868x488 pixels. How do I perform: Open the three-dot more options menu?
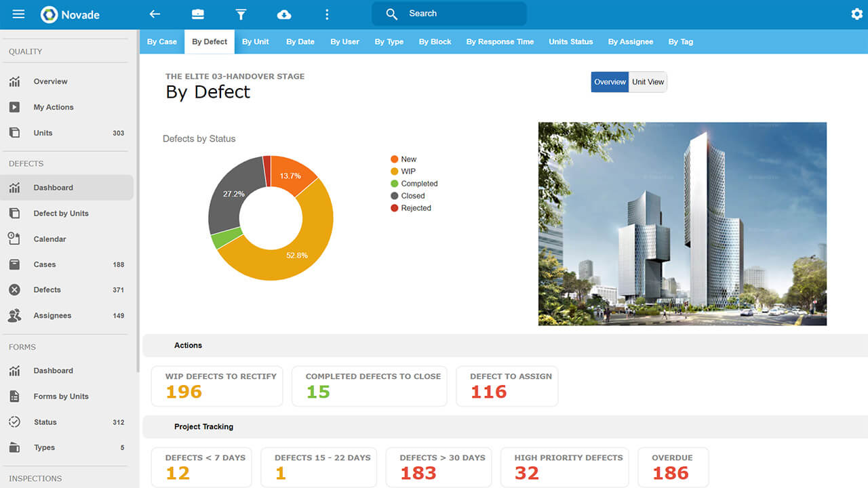[327, 14]
